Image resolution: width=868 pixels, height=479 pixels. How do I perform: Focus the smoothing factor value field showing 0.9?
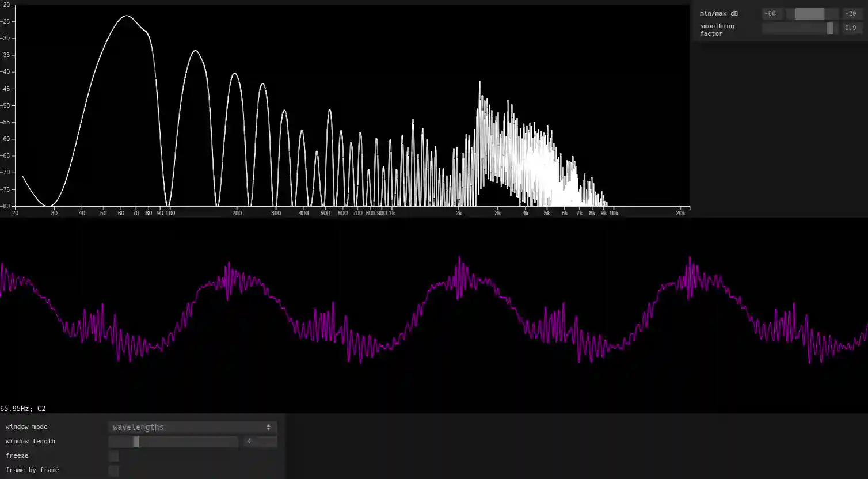point(852,28)
